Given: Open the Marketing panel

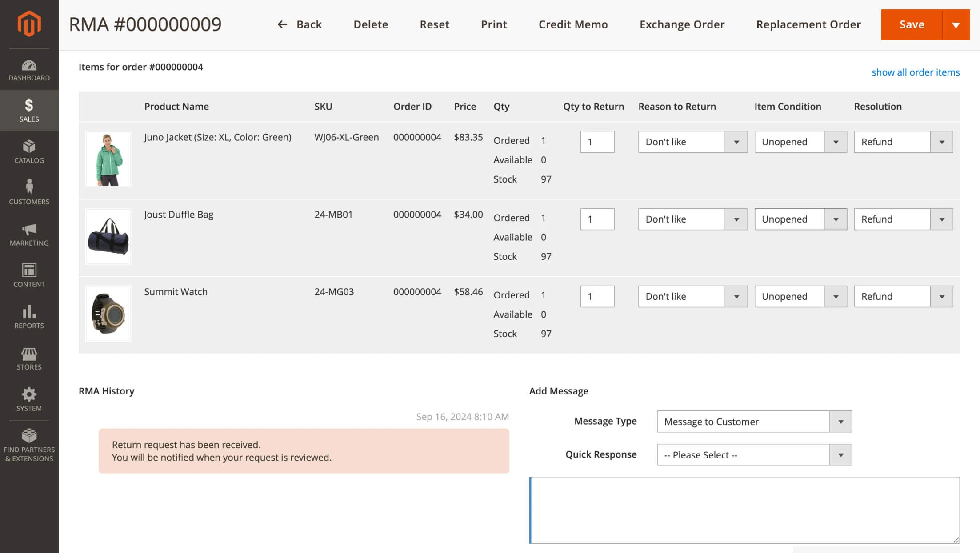Looking at the screenshot, I should (x=28, y=233).
